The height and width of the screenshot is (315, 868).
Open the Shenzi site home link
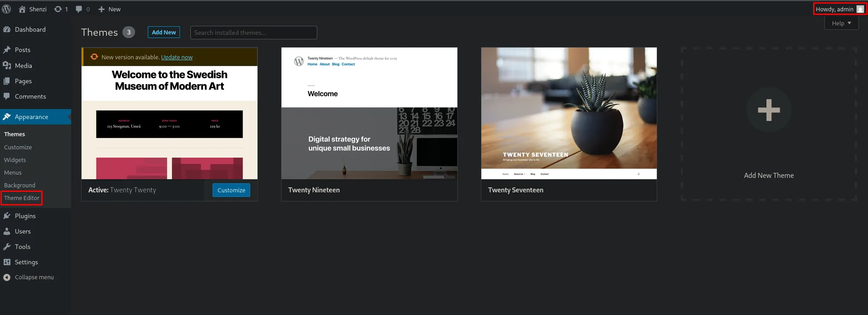pyautogui.click(x=33, y=9)
